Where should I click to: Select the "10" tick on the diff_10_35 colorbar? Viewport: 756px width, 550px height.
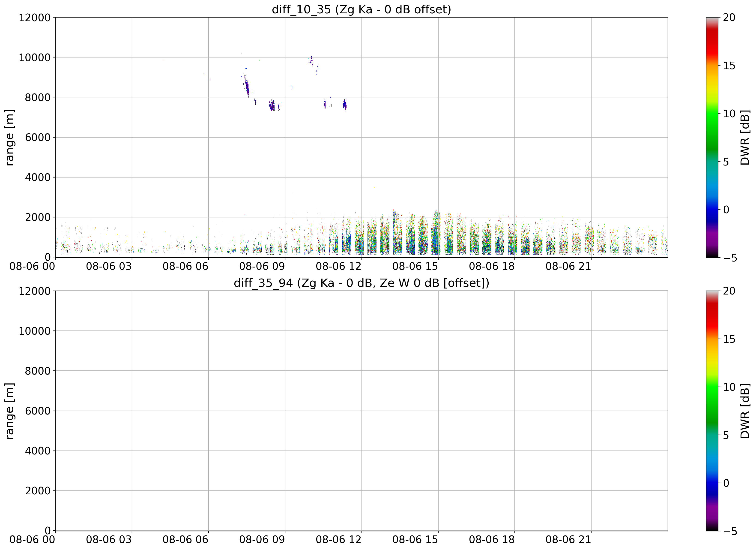click(729, 114)
